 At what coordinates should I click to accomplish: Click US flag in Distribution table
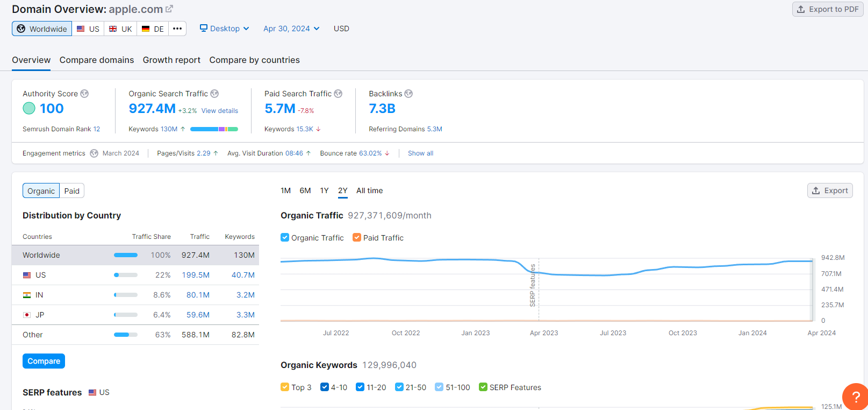tap(27, 275)
